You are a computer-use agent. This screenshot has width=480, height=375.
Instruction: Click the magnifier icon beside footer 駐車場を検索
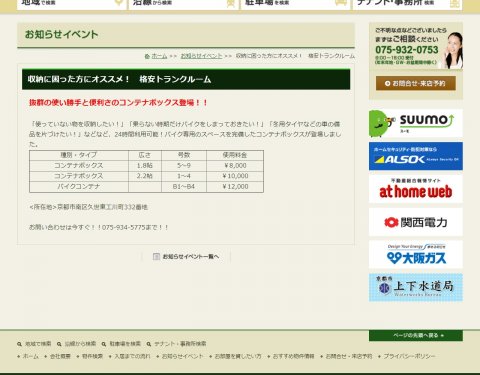(104, 344)
